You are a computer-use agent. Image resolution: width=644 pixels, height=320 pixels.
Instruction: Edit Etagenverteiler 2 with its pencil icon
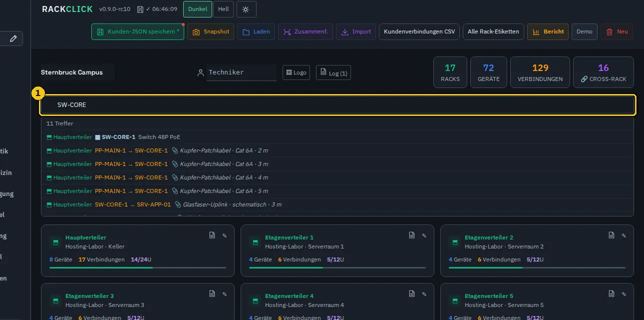(624, 235)
